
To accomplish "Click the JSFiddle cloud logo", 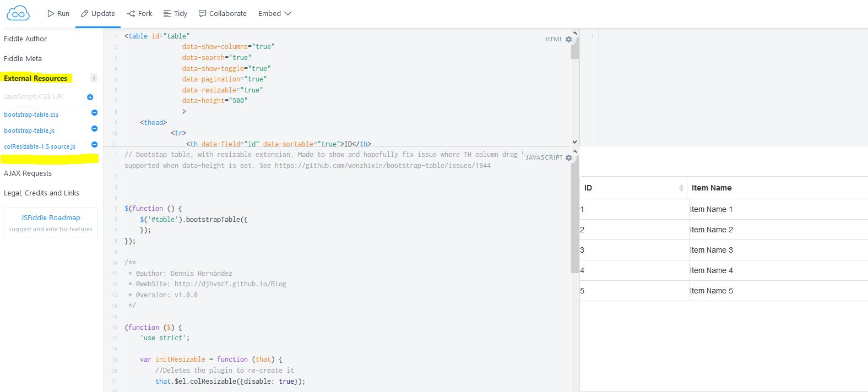I will [18, 13].
